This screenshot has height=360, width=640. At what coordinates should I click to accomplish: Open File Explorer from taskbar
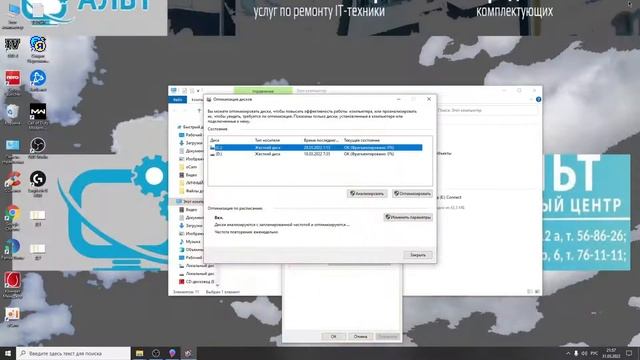coord(140,353)
